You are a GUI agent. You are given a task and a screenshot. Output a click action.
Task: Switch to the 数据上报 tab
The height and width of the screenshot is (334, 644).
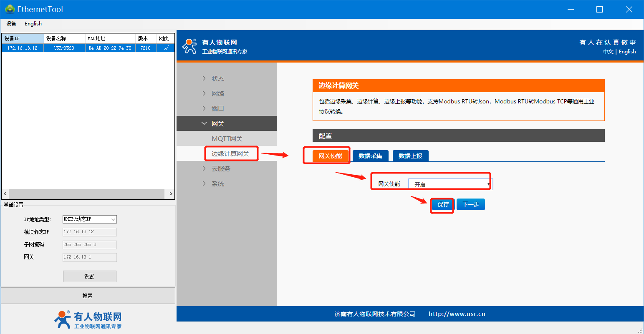[x=410, y=156]
